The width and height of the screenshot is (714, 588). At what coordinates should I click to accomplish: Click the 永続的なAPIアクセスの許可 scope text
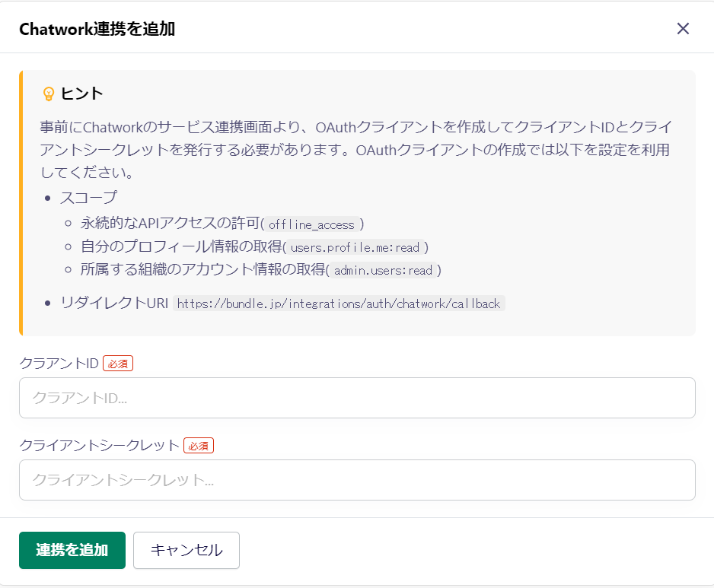171,224
